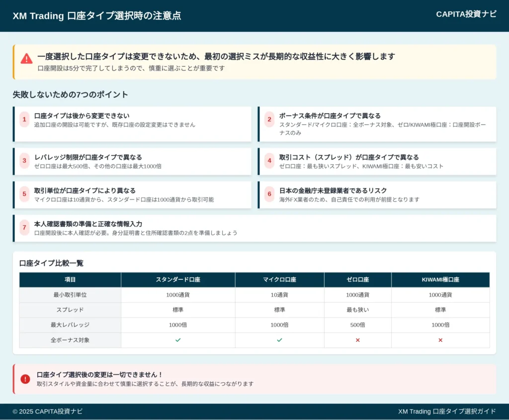Image resolution: width=509 pixels, height=420 pixels.
Task: Click number 4 badge icon
Action: point(269,161)
